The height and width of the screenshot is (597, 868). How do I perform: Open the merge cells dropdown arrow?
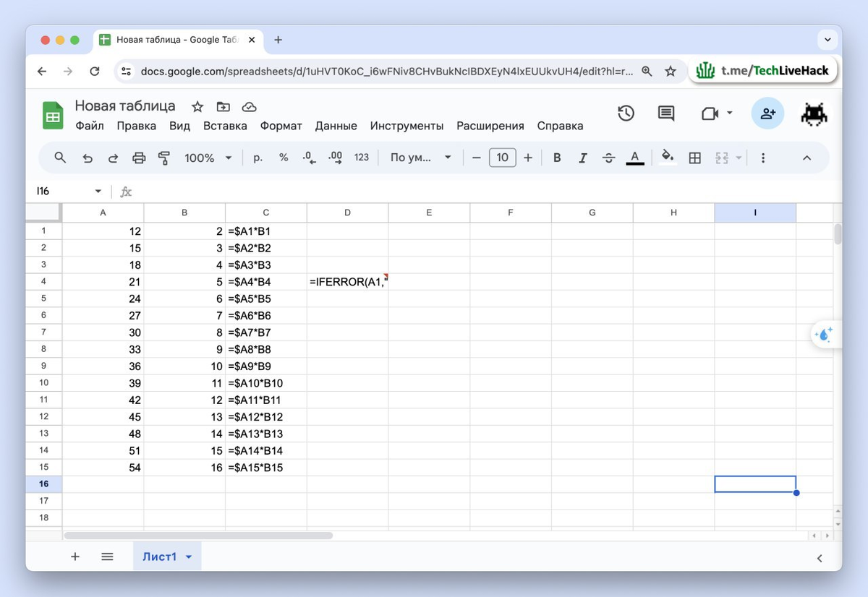(x=739, y=158)
